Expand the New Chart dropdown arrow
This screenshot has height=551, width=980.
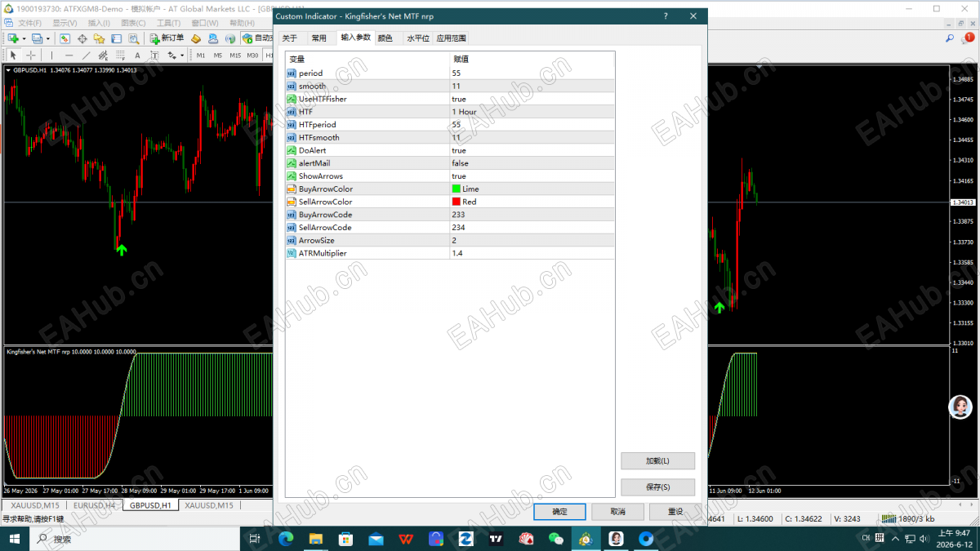pyautogui.click(x=24, y=38)
